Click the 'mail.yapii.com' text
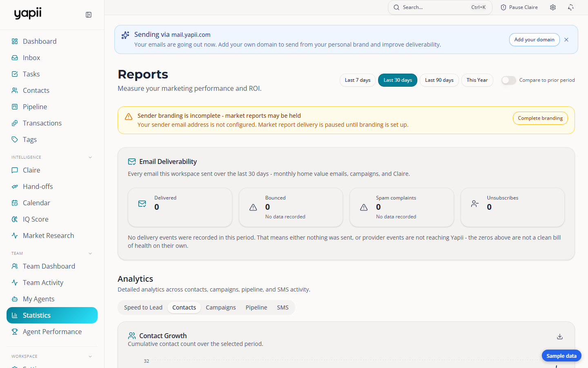The height and width of the screenshot is (368, 588). click(191, 35)
